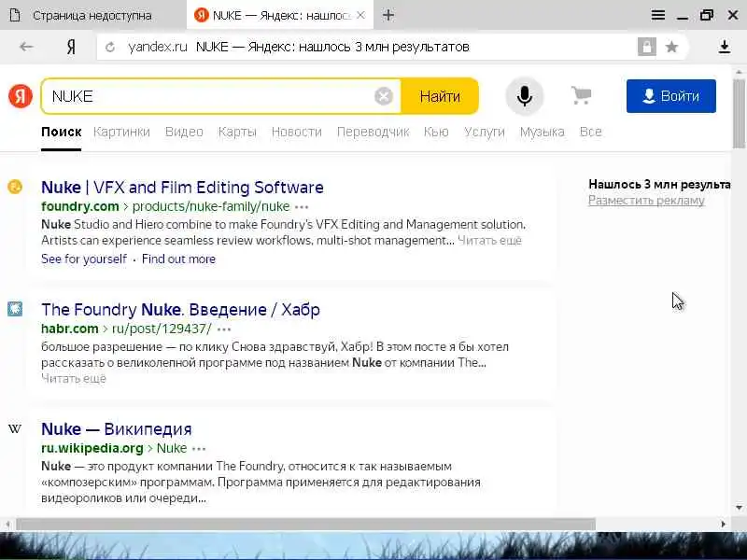
Task: Click the Нашлось 3 млн результатов text
Action: coord(659,184)
